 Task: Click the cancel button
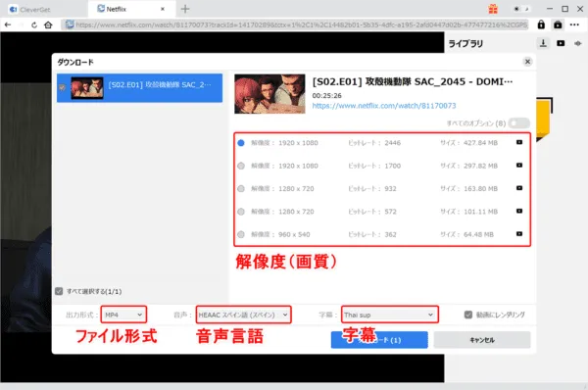[x=482, y=340]
